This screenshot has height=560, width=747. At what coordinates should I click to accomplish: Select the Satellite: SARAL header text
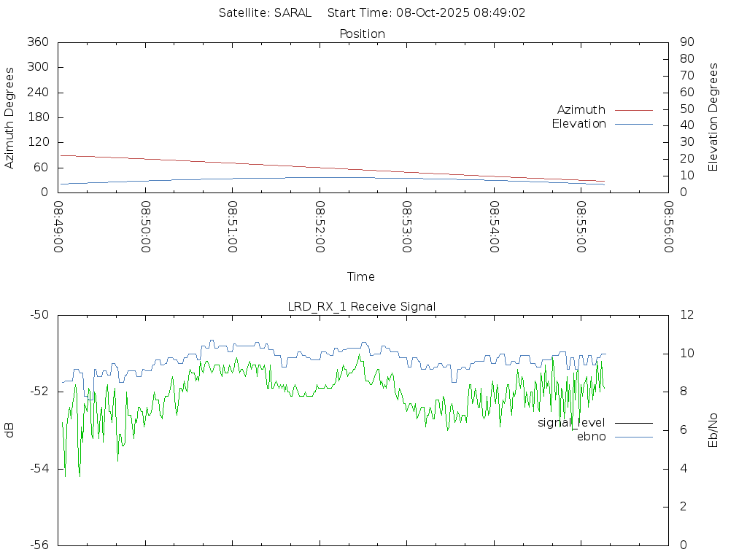coord(265,13)
